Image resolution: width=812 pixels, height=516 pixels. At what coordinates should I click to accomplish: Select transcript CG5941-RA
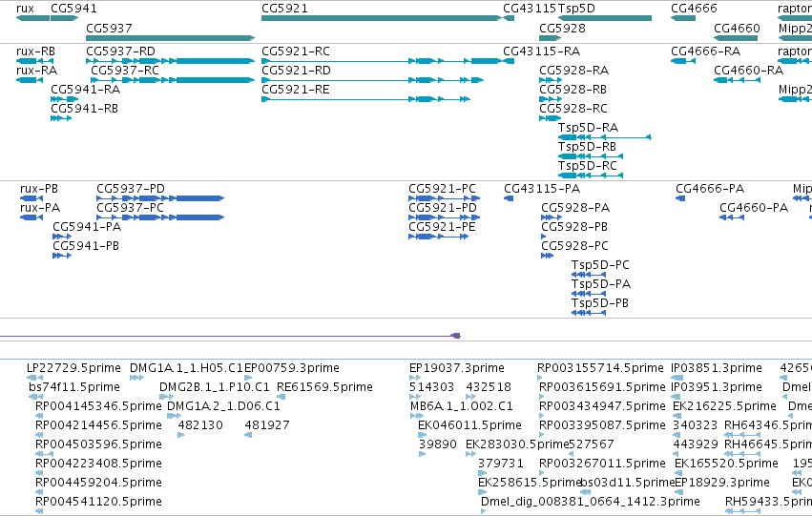65,99
